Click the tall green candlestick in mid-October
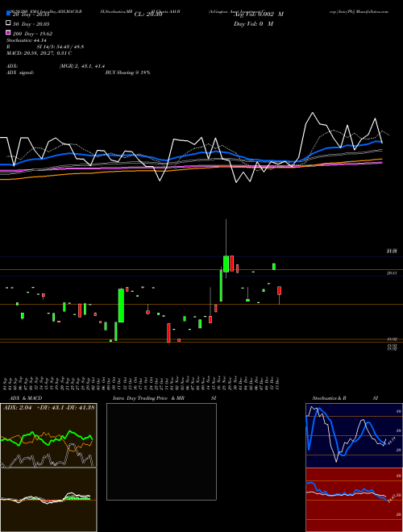 coord(121,305)
